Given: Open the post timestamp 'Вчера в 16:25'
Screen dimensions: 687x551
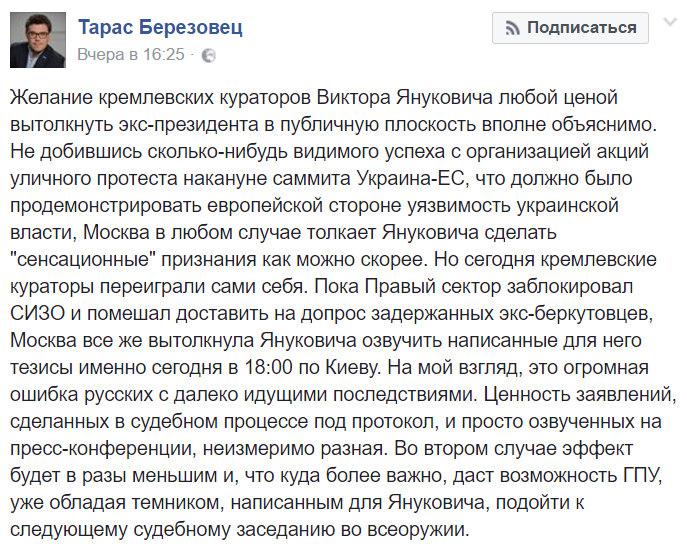Looking at the screenshot, I should (131, 55).
